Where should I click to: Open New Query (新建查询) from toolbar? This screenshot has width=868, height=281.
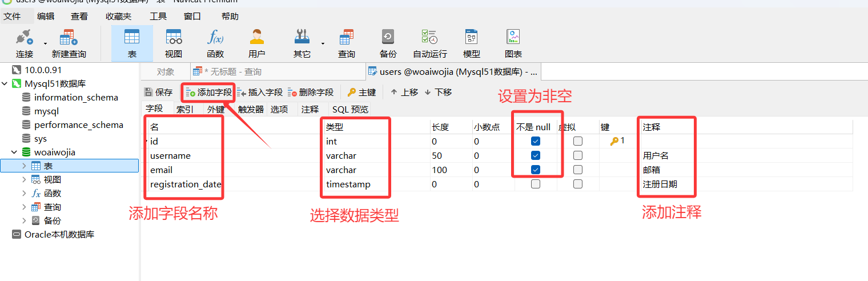tap(69, 43)
